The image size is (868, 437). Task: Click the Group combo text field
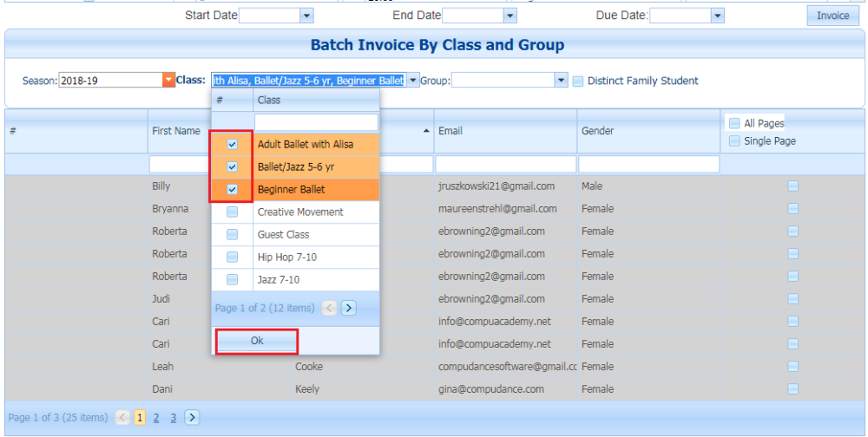pos(503,81)
